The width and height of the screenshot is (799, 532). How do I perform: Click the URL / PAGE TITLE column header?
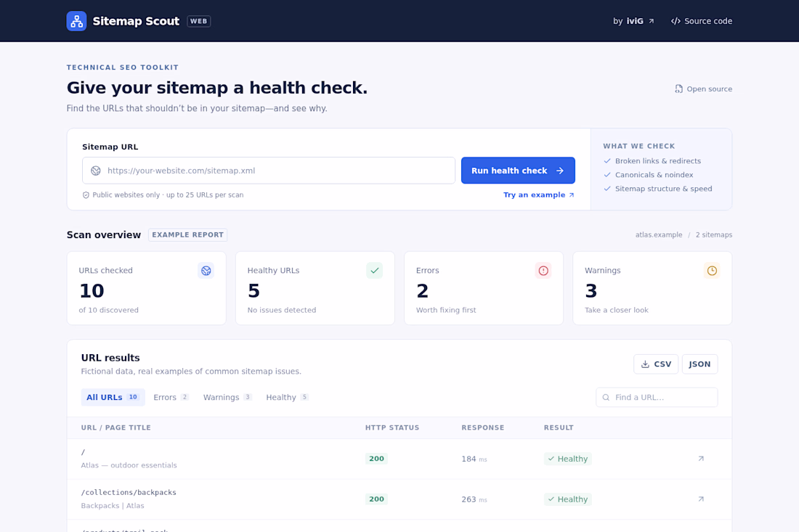pos(115,427)
